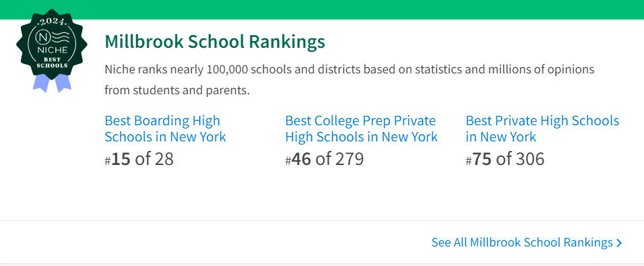The image size is (644, 266).
Task: Click the 2024 Niche Best Schools badge
Action: 52,50
